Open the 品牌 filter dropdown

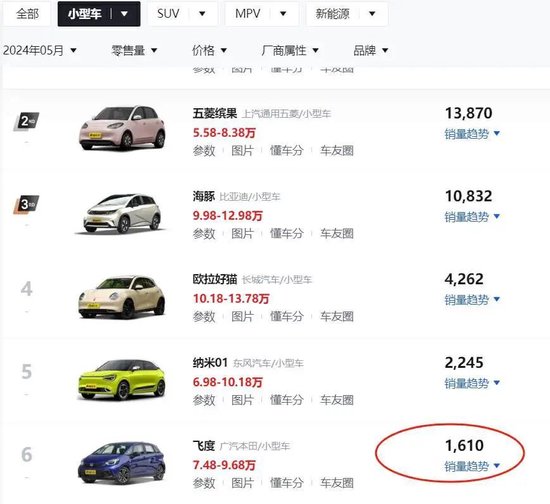click(x=370, y=51)
